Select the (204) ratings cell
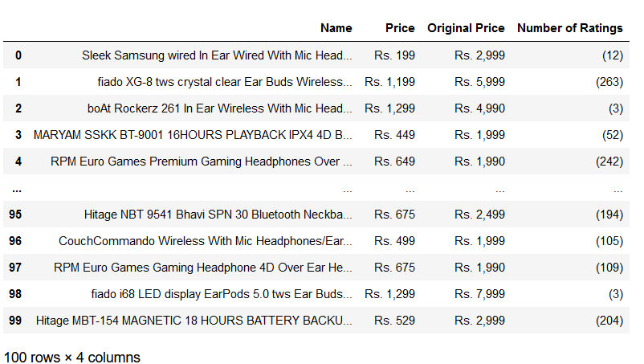Viewport: 644px width, 364px height. click(609, 321)
